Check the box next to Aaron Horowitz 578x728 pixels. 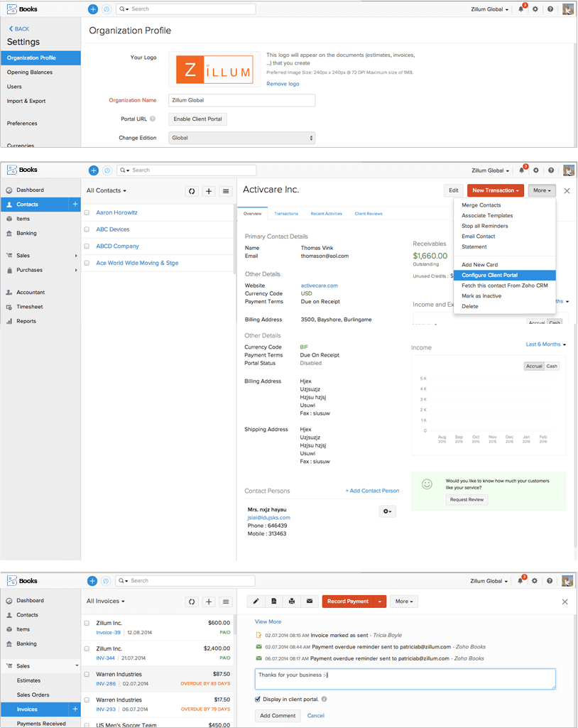point(87,212)
